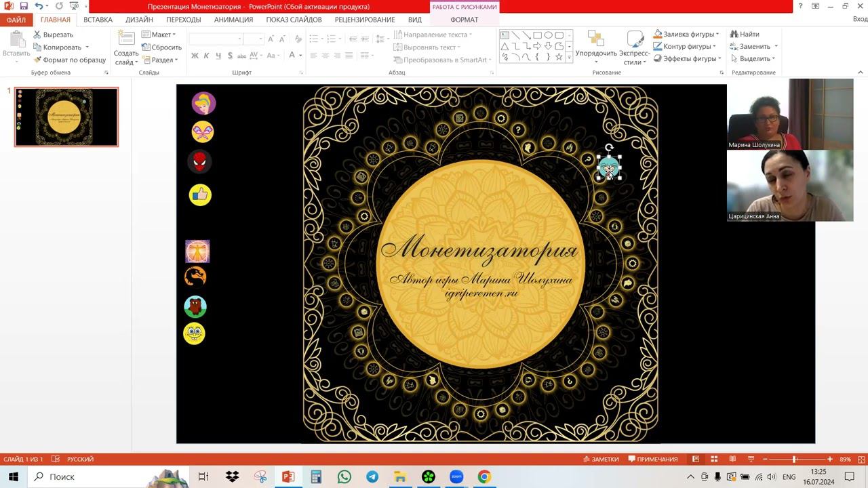
Task: Expand Упорядочить arrange dropdown
Action: (596, 47)
